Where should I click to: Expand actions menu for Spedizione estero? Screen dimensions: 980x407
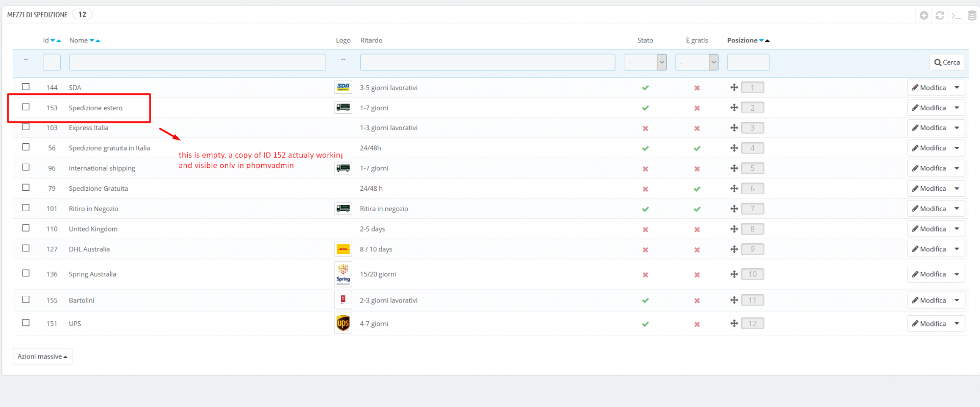[x=957, y=108]
